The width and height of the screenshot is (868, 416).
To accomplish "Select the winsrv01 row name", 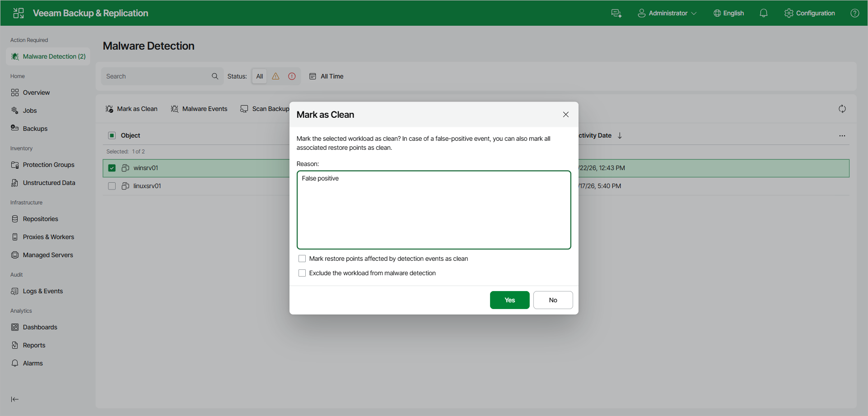I will point(146,168).
